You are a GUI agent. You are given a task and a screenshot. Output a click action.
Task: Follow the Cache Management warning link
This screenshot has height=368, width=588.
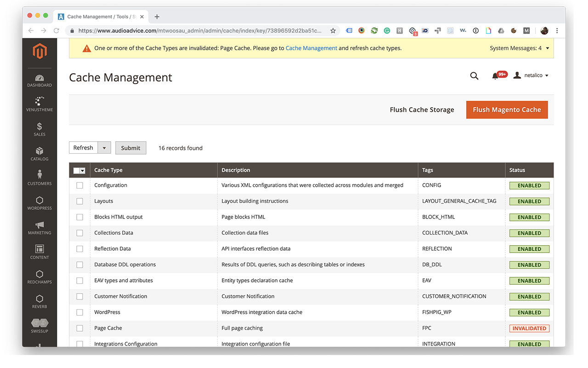point(311,48)
